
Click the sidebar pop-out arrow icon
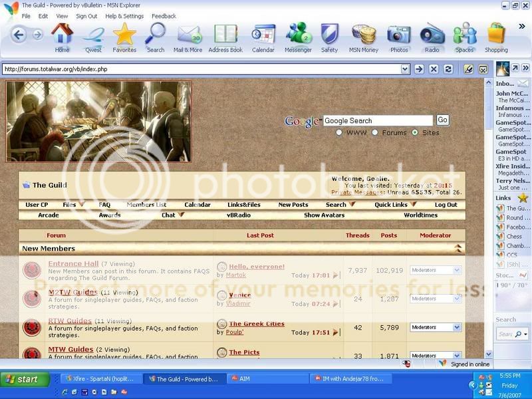pos(515,68)
